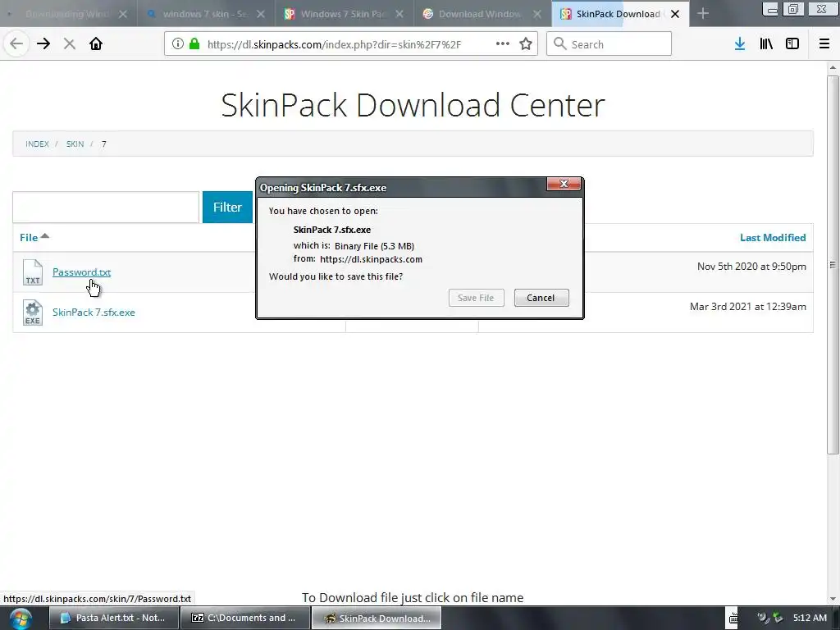
Task: Click the green padlock security icon
Action: coord(194,44)
